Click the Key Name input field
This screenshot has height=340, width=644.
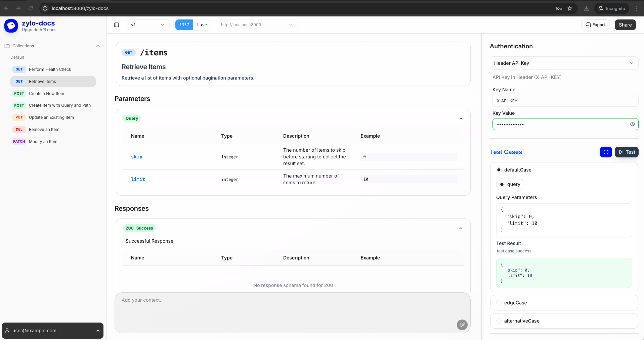(x=565, y=101)
